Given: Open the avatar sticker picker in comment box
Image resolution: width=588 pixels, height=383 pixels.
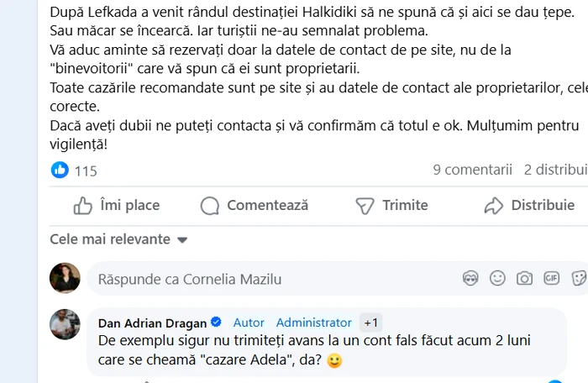Looking at the screenshot, I should [x=471, y=278].
